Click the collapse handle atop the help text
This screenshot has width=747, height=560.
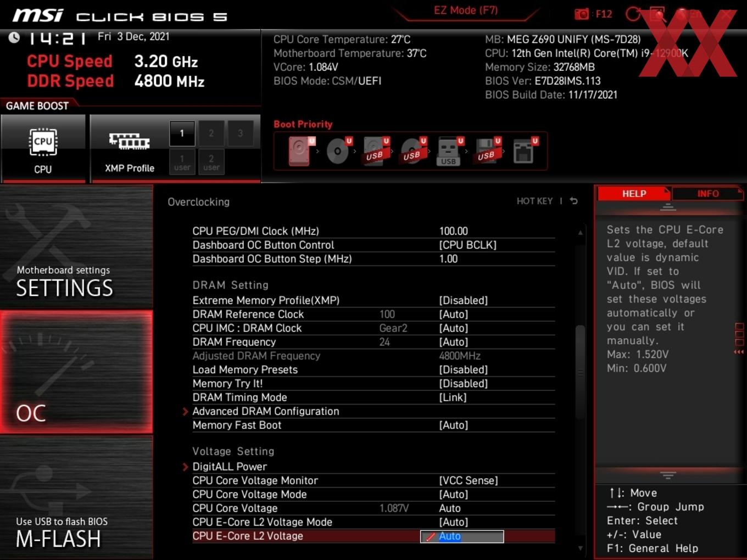pos(668,207)
